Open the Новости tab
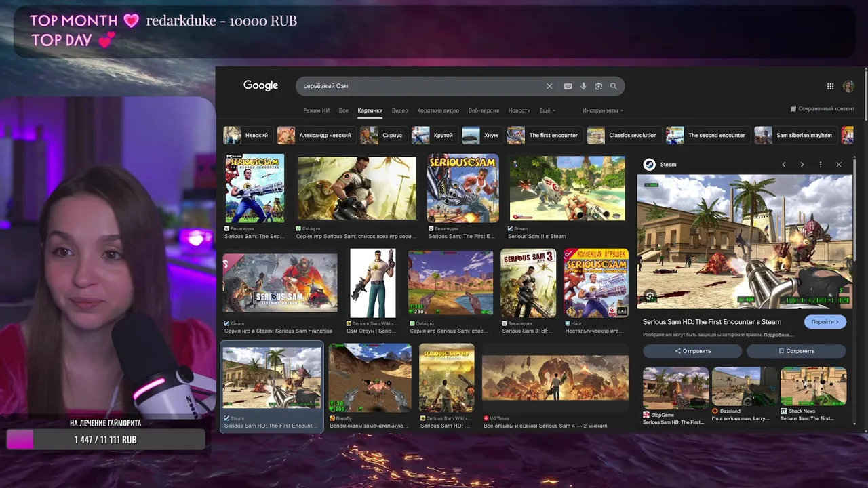868x488 pixels. click(519, 110)
